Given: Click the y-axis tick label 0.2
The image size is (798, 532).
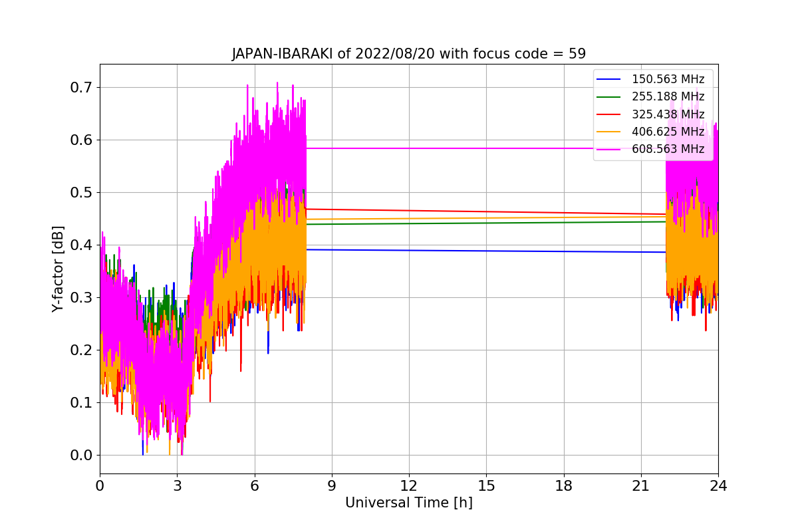Looking at the screenshot, I should tap(81, 350).
